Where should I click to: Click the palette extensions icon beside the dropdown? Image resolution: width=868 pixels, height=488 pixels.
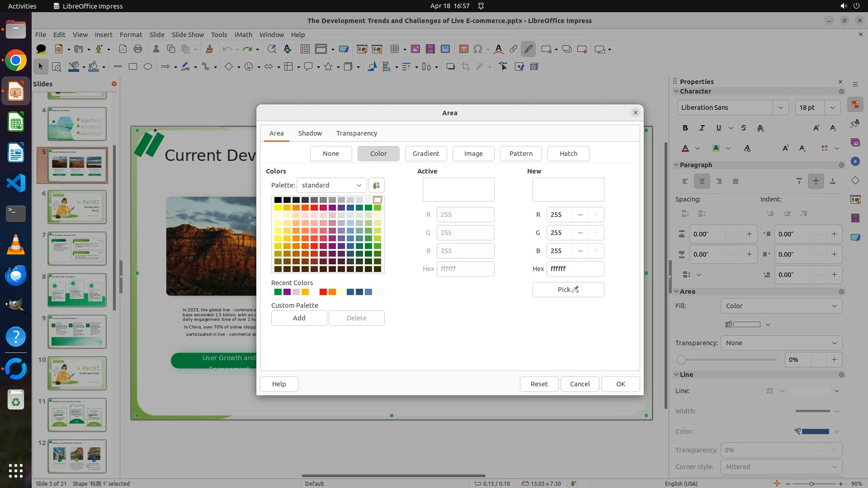pos(376,185)
